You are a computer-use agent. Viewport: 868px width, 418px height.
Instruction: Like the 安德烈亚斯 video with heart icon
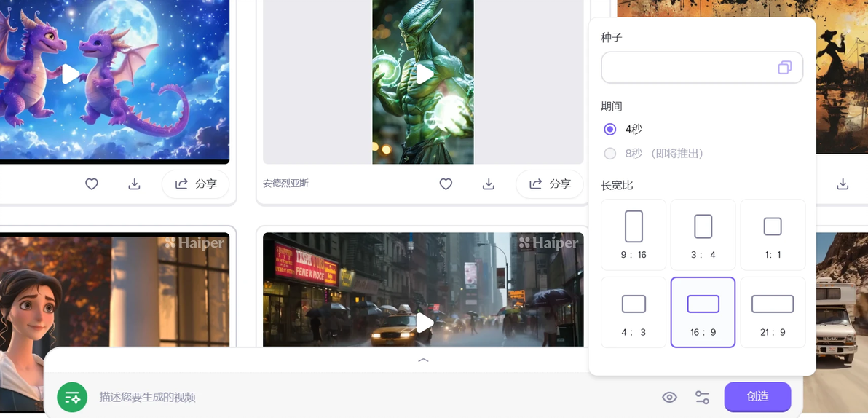[x=446, y=184]
